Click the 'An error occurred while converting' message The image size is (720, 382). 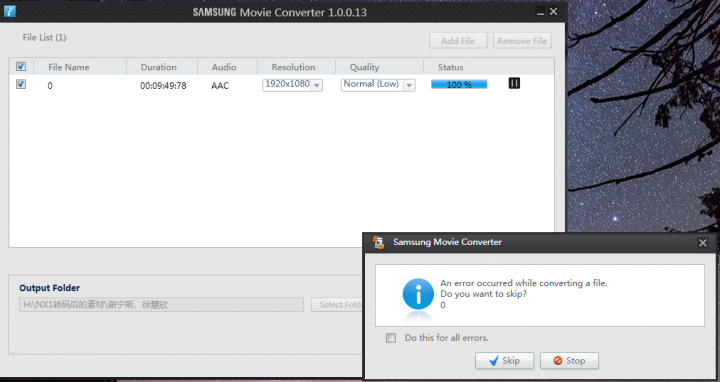coord(523,283)
